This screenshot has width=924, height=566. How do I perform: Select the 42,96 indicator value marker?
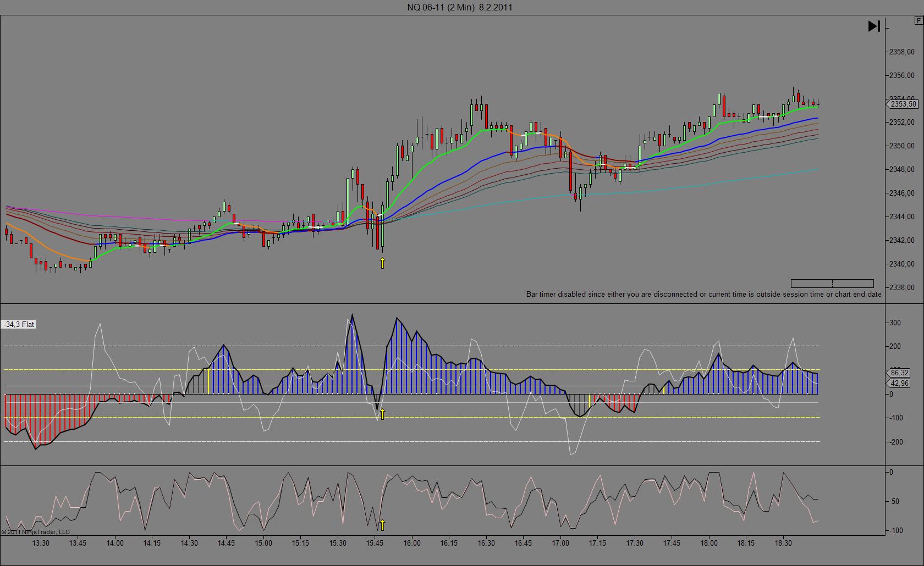pos(899,383)
